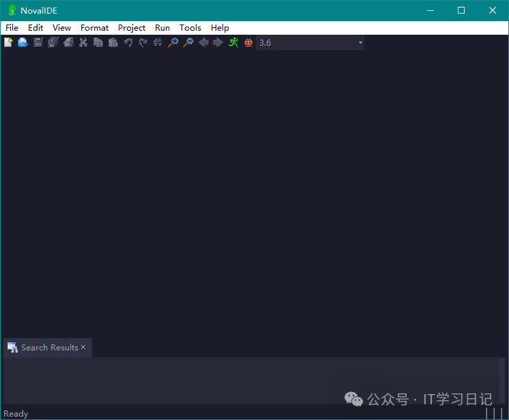This screenshot has width=509, height=420.
Task: Close the NovalIDE window
Action: tap(493, 10)
